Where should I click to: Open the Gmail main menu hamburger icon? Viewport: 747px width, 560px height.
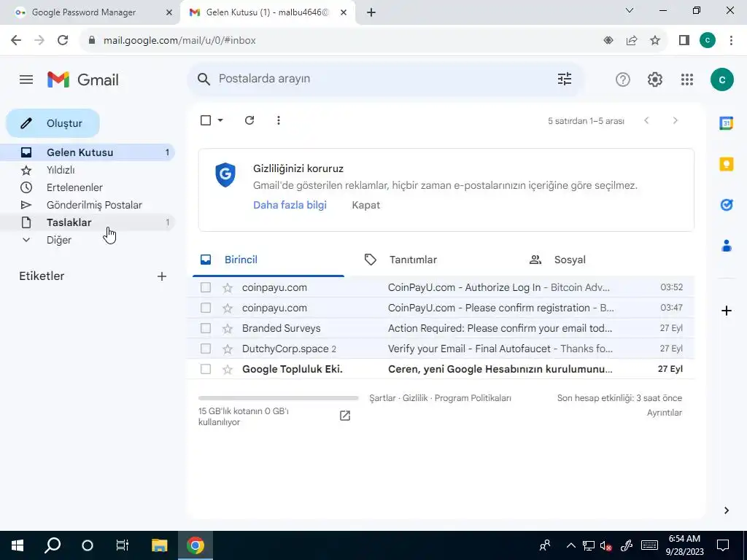26,79
